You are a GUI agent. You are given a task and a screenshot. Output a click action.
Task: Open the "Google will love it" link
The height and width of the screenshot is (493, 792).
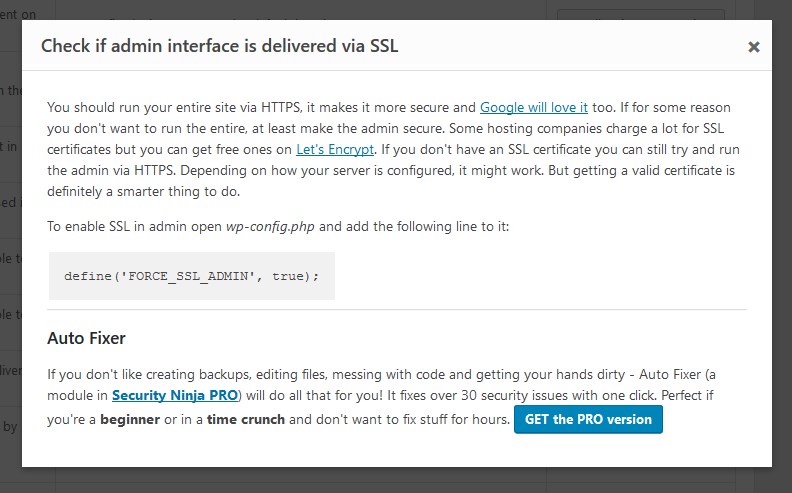click(533, 108)
